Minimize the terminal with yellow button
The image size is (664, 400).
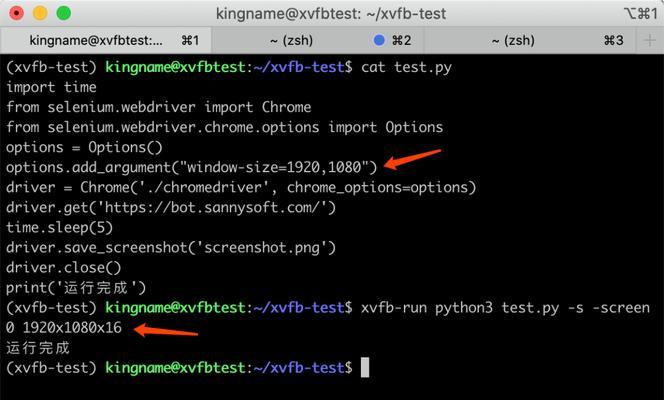pos(40,13)
